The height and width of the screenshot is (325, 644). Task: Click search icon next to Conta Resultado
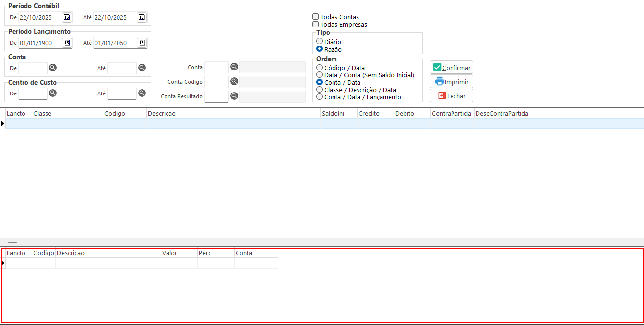(x=234, y=96)
